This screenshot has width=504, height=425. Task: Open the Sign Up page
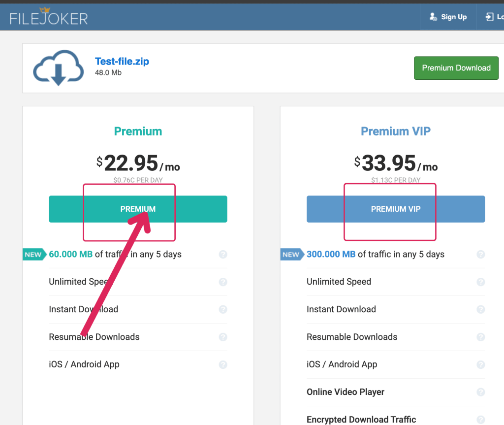coord(448,17)
